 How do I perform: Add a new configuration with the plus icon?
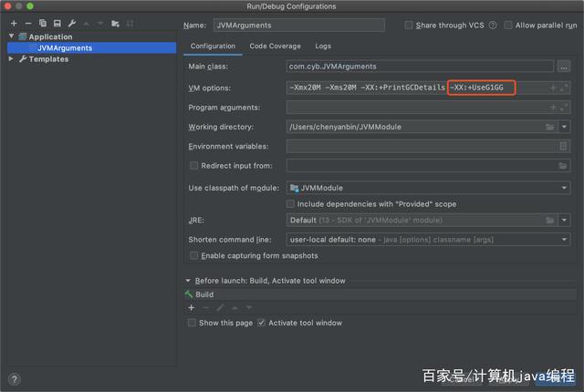click(x=14, y=24)
